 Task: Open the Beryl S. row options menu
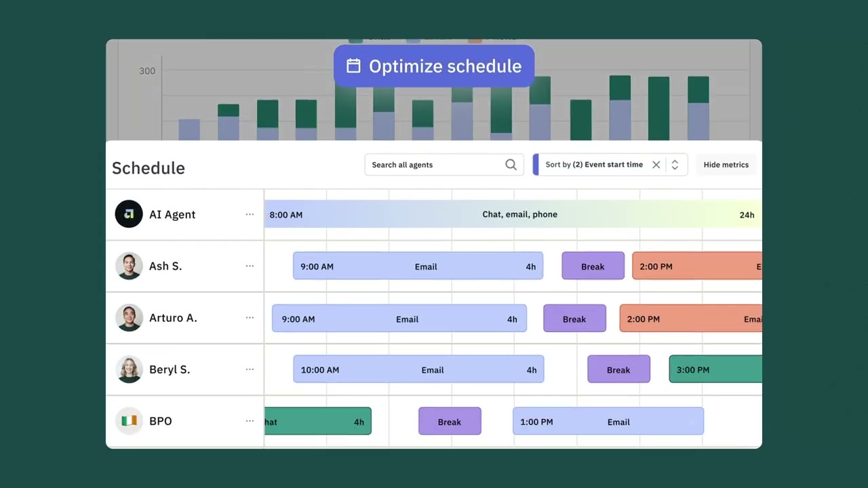pos(250,369)
